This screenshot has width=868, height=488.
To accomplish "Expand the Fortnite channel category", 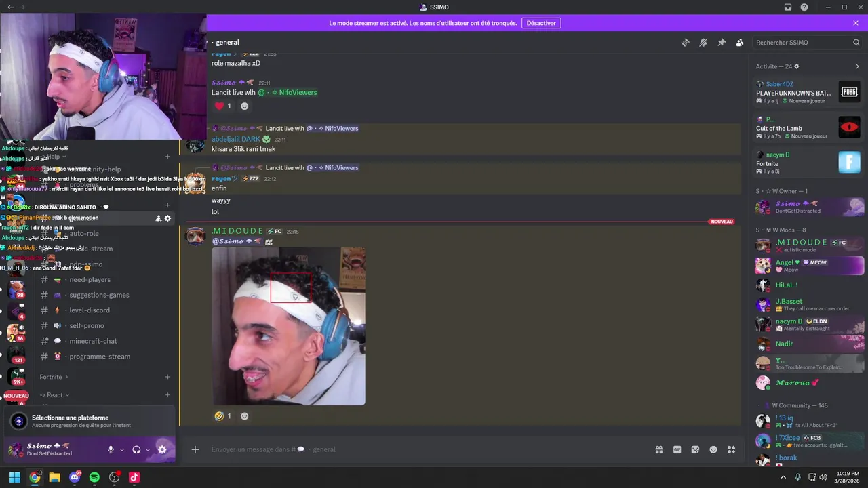I will point(54,377).
